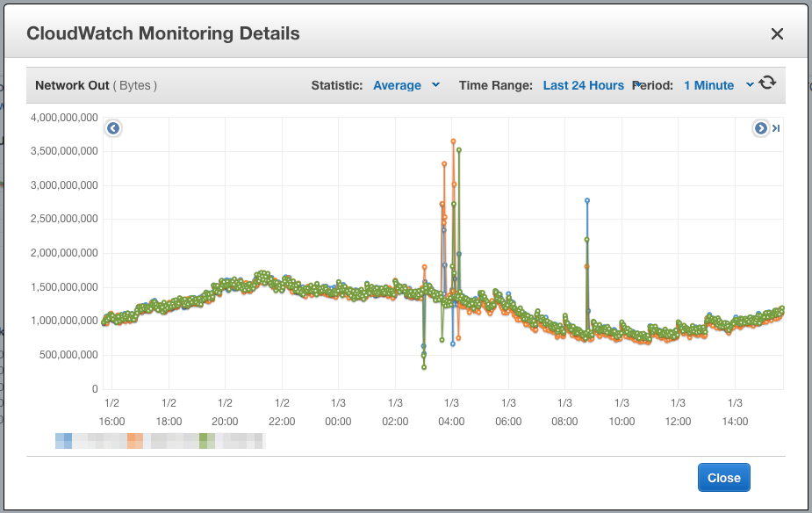Viewport: 812px width, 513px height.
Task: Click the "500,000,000" y-axis label
Action: pos(68,355)
